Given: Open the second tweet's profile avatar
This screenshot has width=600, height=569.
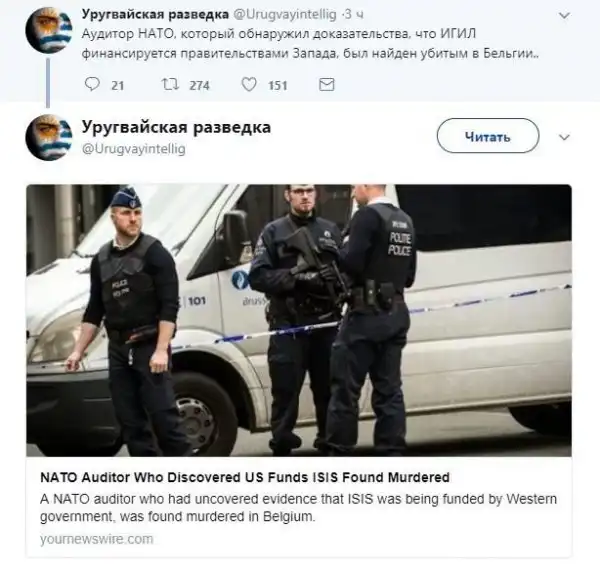Looking at the screenshot, I should (x=49, y=137).
